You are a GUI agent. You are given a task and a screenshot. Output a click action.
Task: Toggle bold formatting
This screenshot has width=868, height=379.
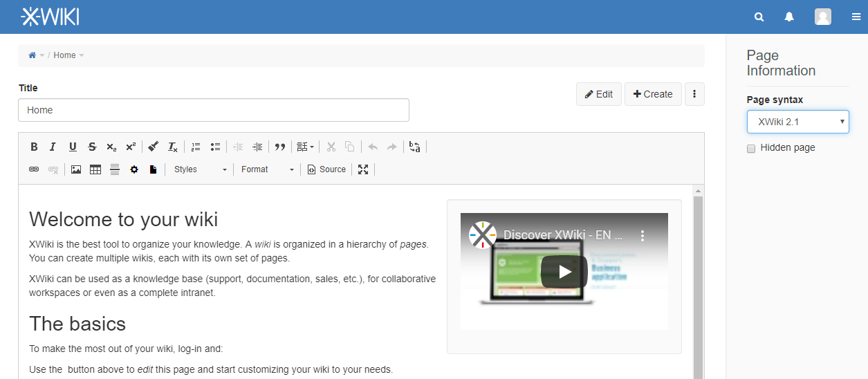pyautogui.click(x=34, y=147)
